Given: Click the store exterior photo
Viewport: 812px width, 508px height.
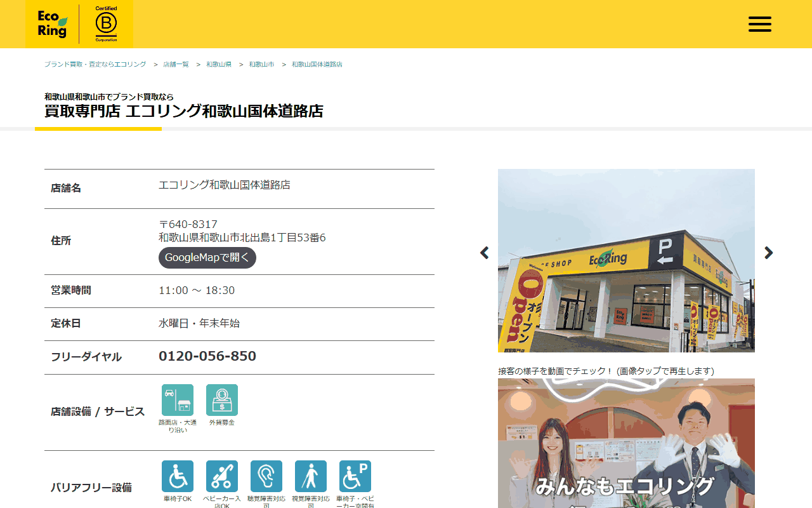Looking at the screenshot, I should [x=626, y=260].
